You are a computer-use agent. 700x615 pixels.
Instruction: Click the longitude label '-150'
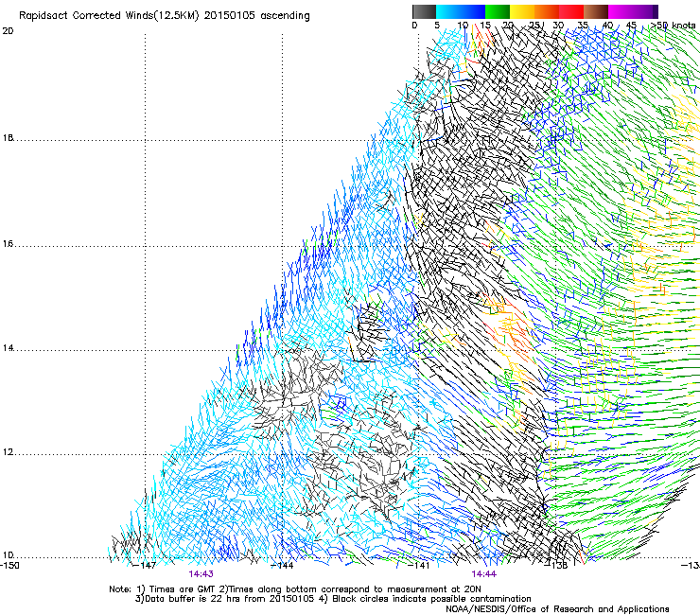click(x=9, y=566)
